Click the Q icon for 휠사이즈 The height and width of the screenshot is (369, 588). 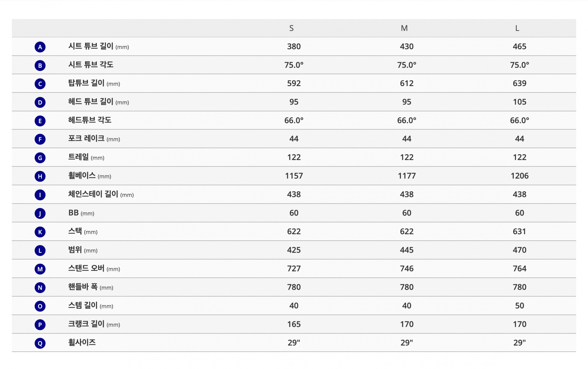(x=40, y=343)
